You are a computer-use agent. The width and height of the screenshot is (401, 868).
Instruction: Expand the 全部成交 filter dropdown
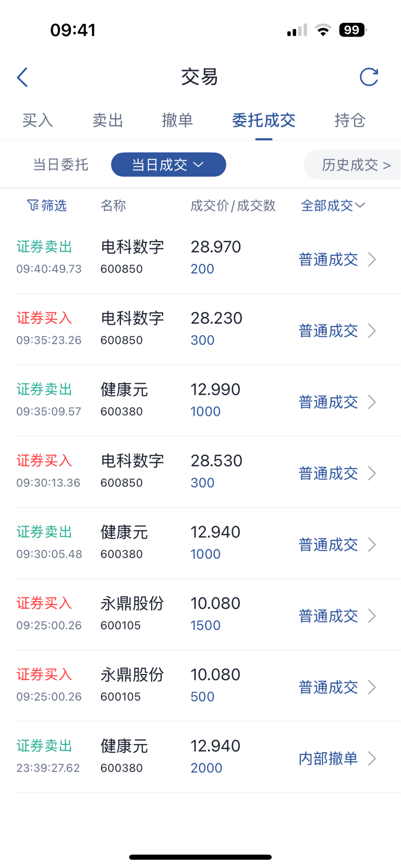333,205
